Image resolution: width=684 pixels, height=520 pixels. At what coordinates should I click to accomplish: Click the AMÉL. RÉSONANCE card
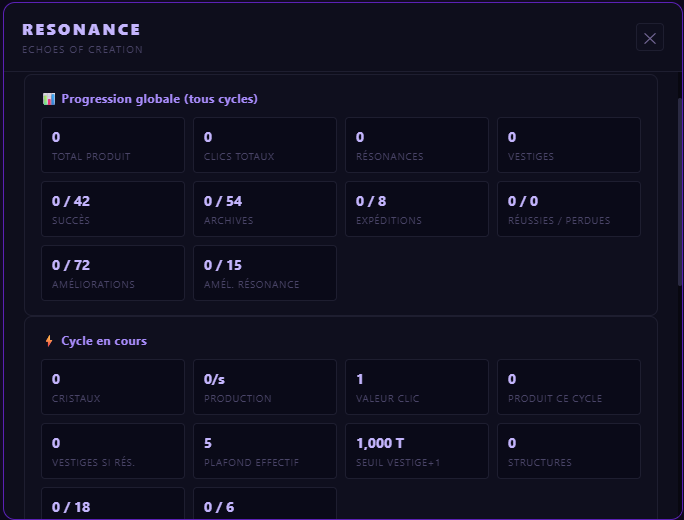tap(265, 273)
